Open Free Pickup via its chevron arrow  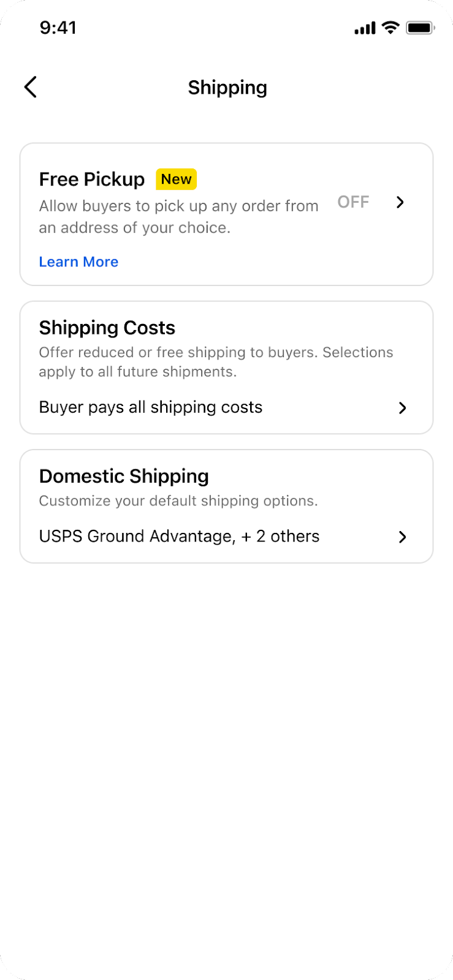click(400, 202)
